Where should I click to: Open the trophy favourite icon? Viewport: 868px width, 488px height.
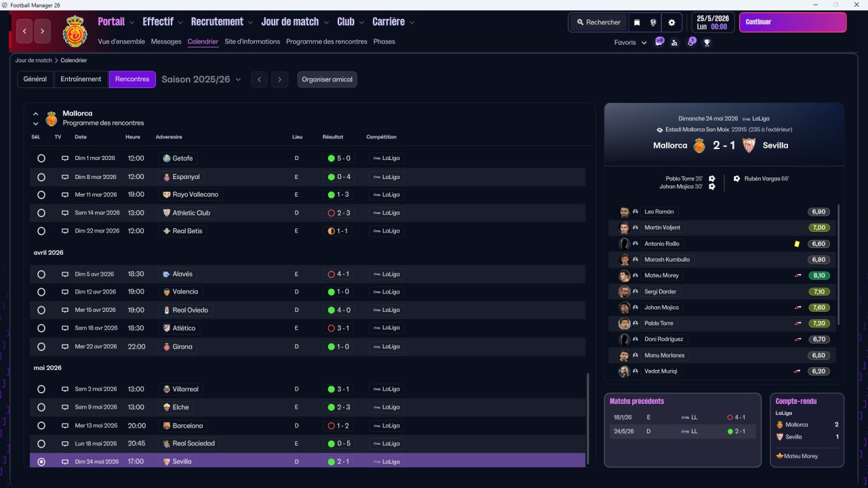click(707, 43)
